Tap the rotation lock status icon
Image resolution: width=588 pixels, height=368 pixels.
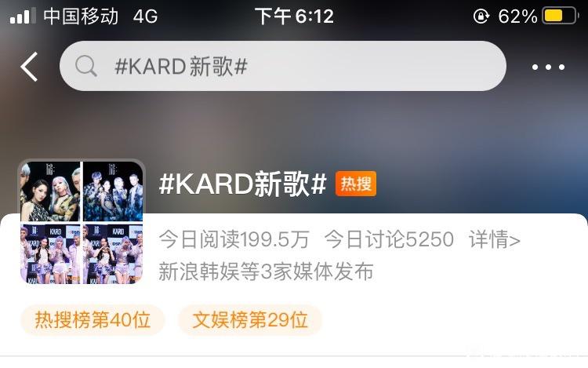(481, 16)
